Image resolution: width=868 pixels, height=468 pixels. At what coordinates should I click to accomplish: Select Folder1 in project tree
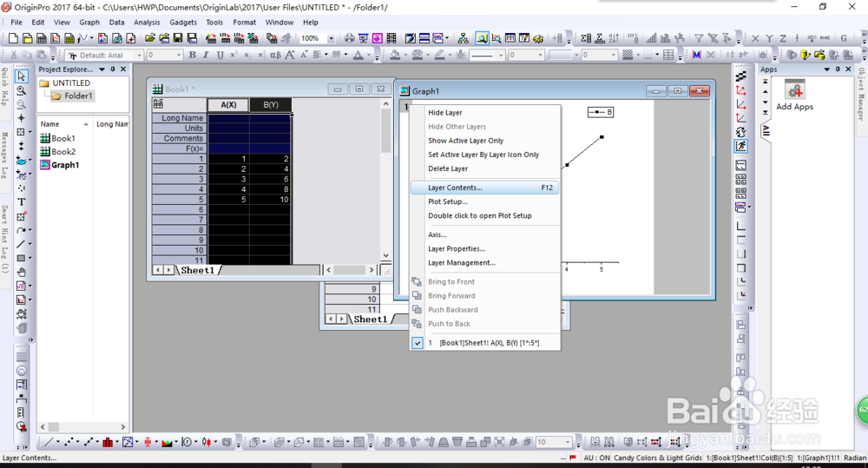(73, 96)
